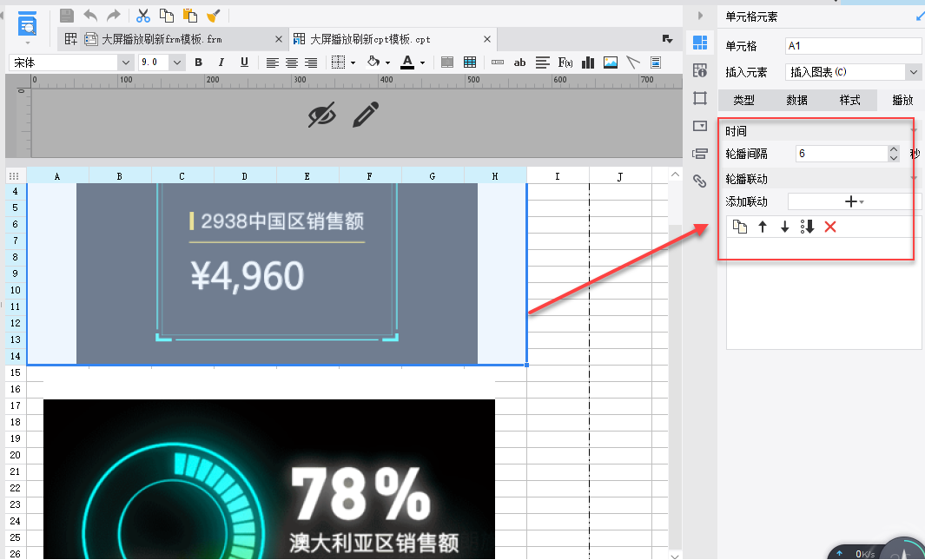The image size is (925, 560).
Task: Switch to 类型 tab
Action: pyautogui.click(x=743, y=100)
